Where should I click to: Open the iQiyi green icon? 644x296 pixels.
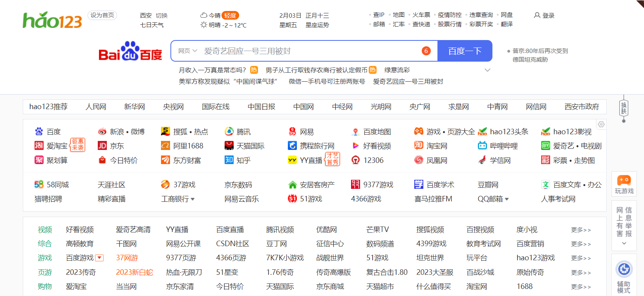[545, 146]
